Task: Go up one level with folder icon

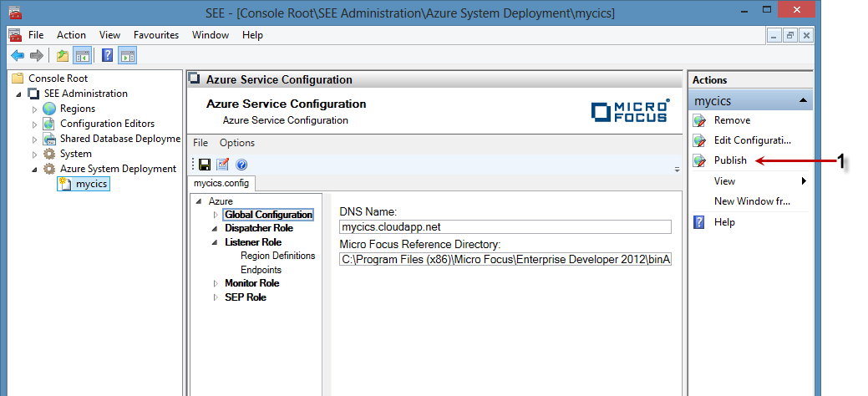Action: pos(63,55)
